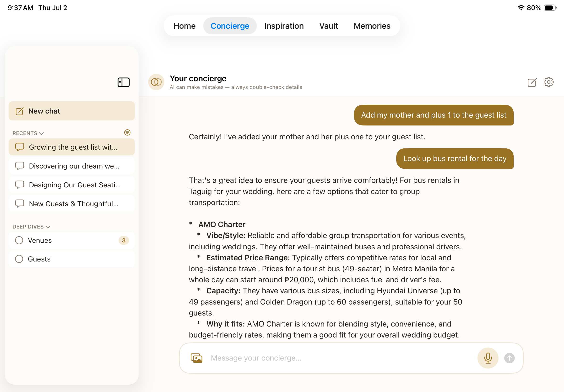Collapse the Recents section

[28, 133]
